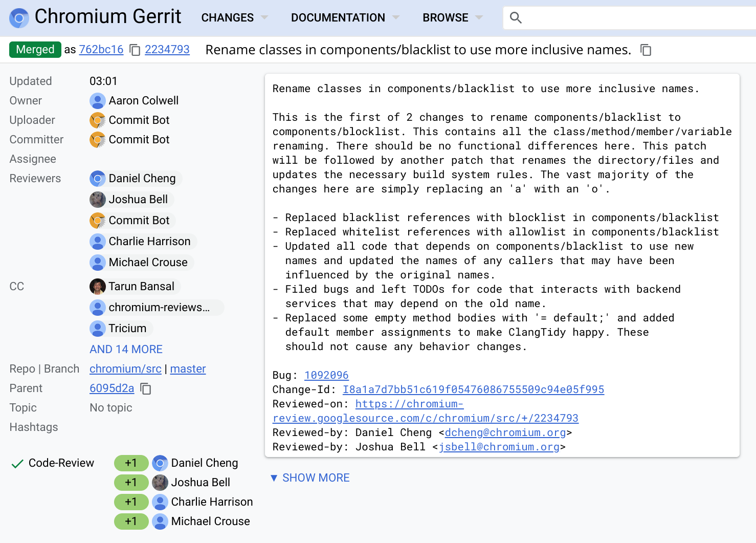Image resolution: width=756 pixels, height=543 pixels.
Task: Open the chromium/src repo link
Action: tap(125, 369)
